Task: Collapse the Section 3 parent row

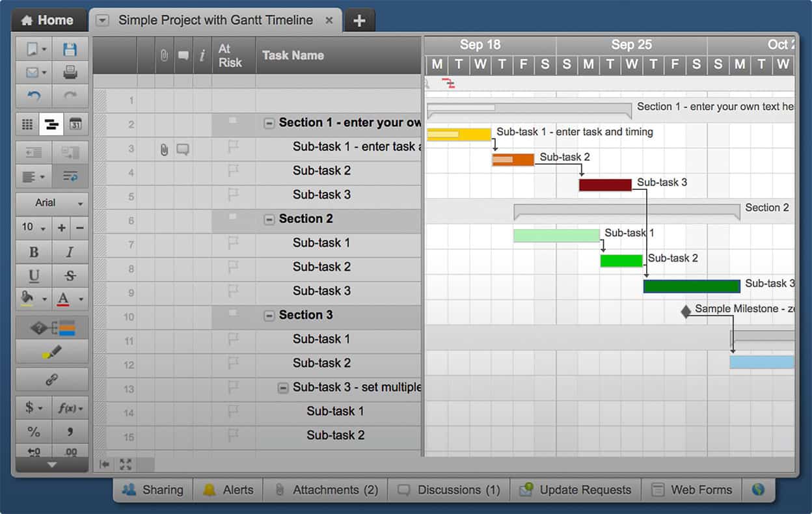Action: coord(269,316)
